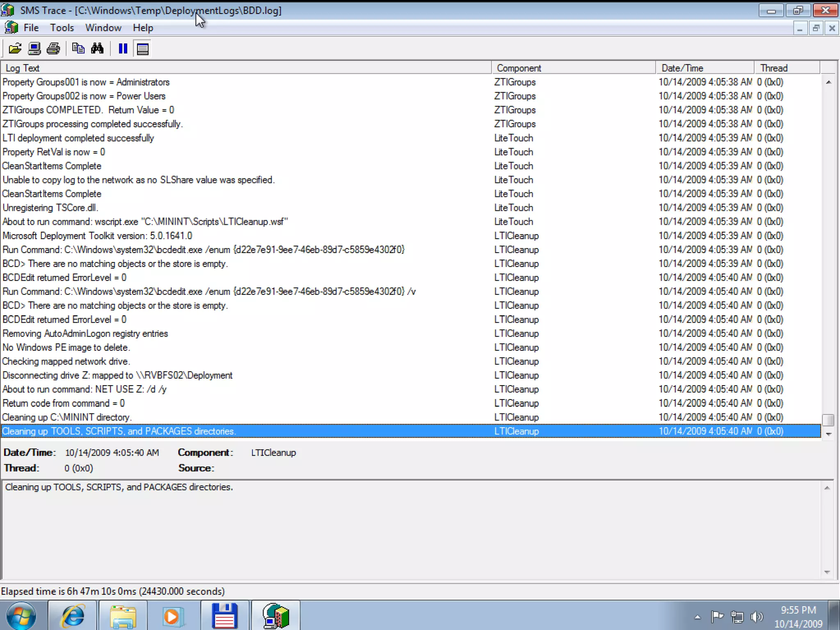Click the floppy disk taskbar icon

[224, 616]
